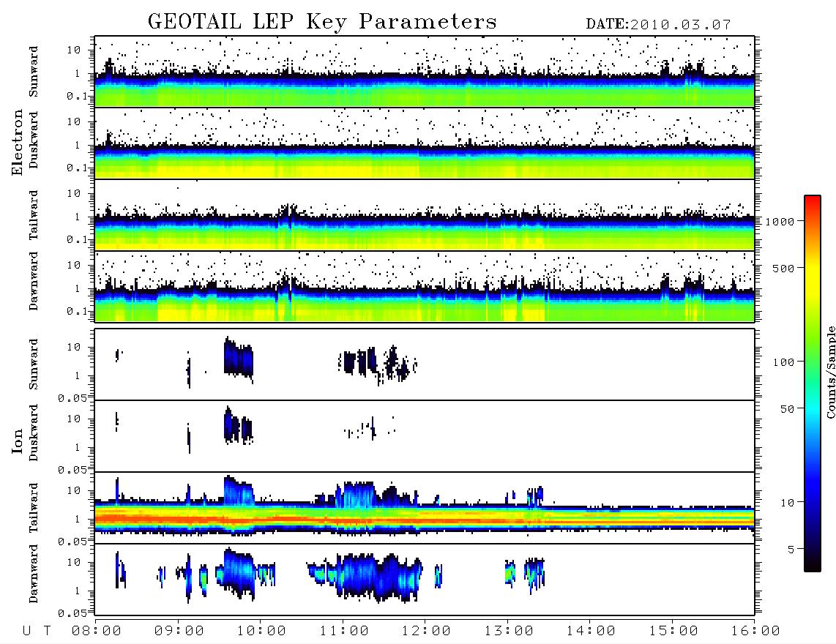The image size is (836, 644).
Task: Click the "Electron" group axis label
Action: (18, 143)
